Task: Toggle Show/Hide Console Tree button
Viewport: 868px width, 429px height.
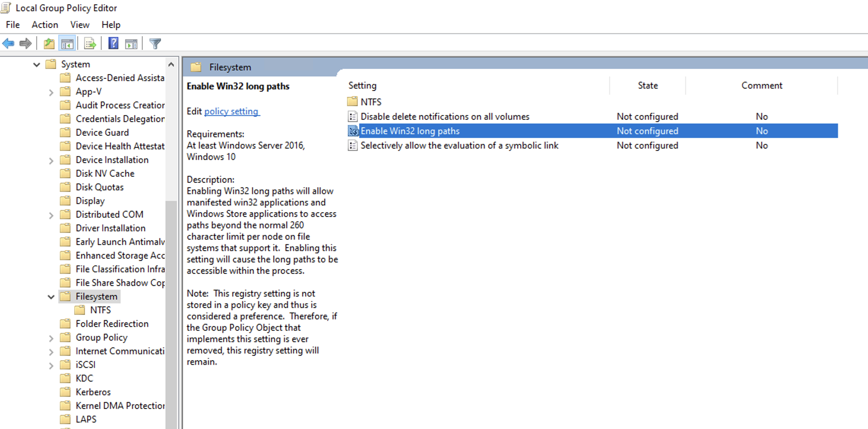Action: [67, 44]
